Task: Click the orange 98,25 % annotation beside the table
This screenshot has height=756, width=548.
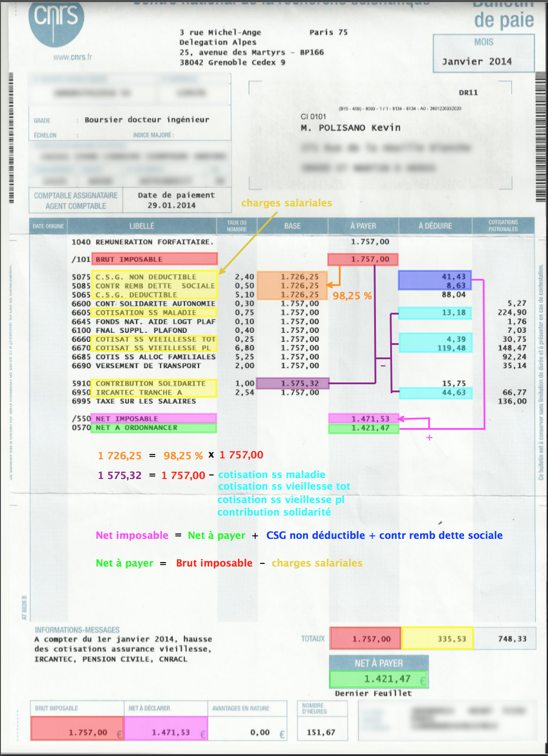Action: [352, 296]
